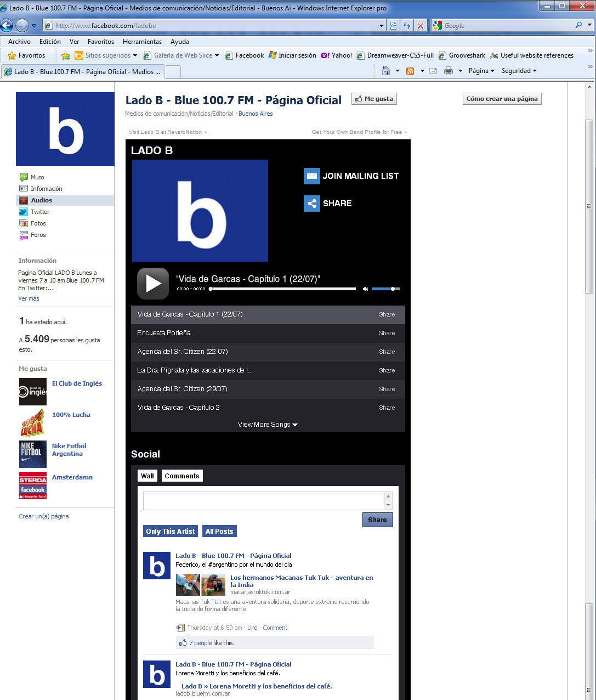Select the Audios sidebar item
596x700 pixels.
click(x=65, y=200)
